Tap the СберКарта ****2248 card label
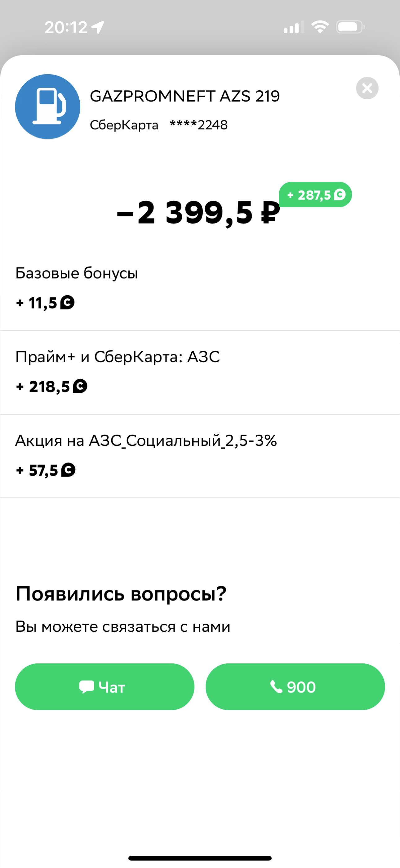The height and width of the screenshot is (868, 400). [158, 125]
